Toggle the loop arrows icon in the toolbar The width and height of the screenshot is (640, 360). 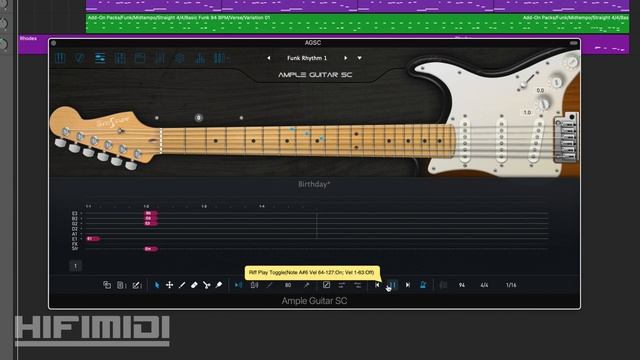[x=342, y=285]
